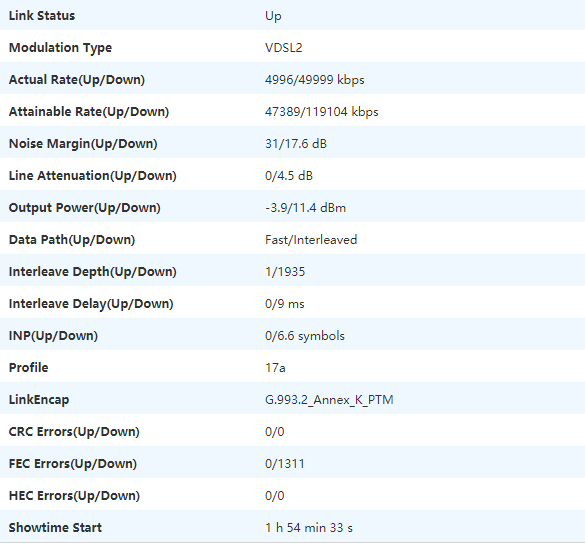
Task: Click the Interleave Depth value 1/1935
Action: [x=285, y=272]
